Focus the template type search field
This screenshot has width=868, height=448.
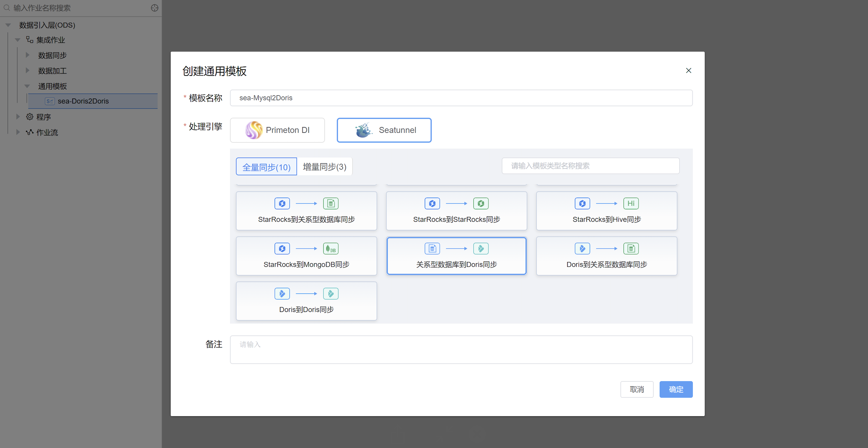(590, 166)
